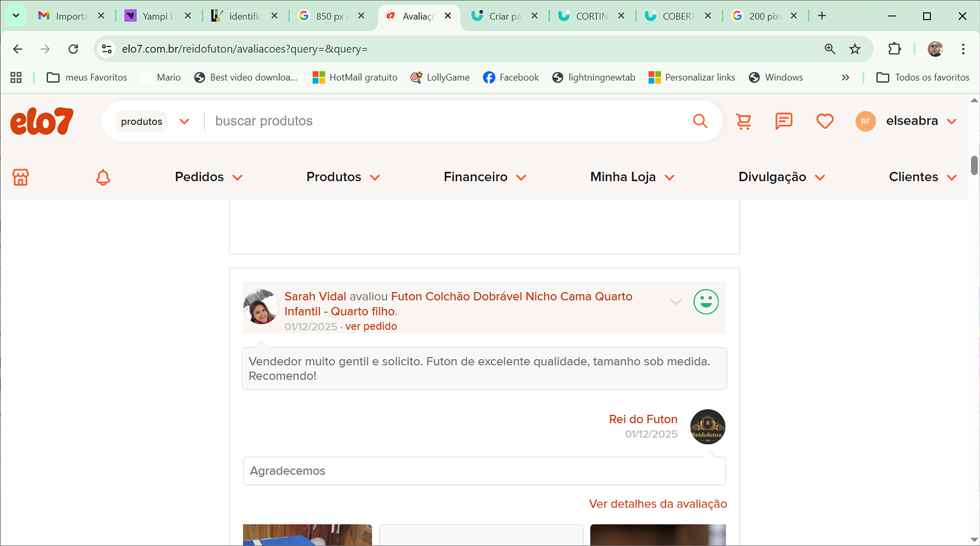Focus the buscar produtos search field
980x546 pixels.
[x=444, y=121]
